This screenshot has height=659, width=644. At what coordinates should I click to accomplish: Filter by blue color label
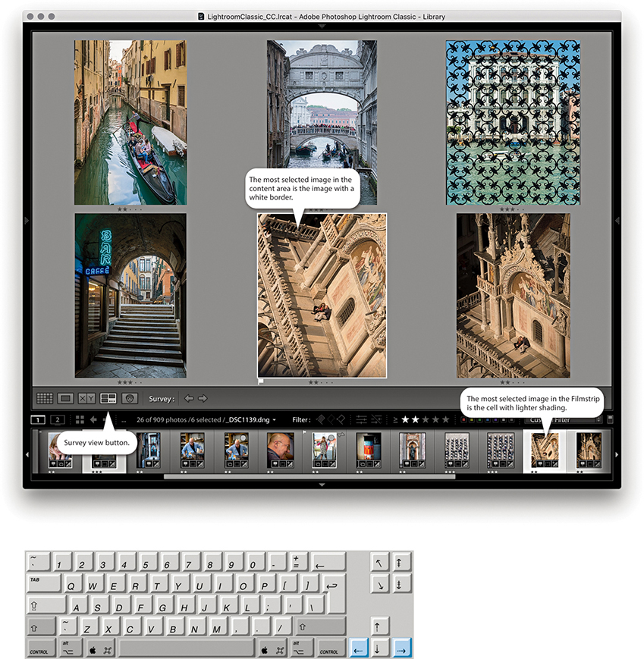coord(487,419)
